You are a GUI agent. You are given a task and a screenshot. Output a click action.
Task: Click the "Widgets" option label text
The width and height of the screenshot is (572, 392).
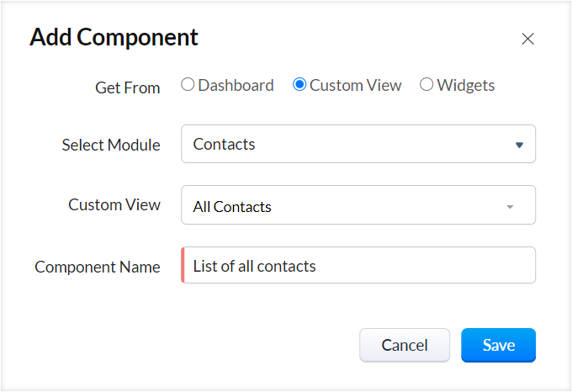click(466, 85)
